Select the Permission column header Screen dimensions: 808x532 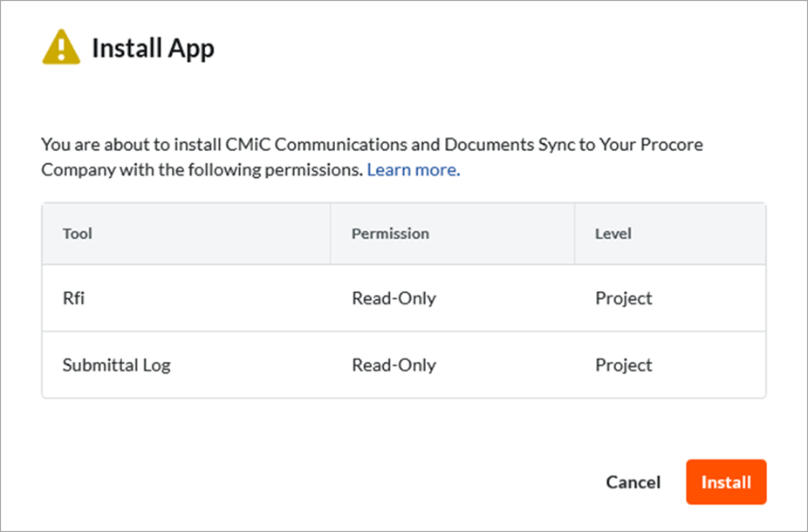[x=390, y=234]
